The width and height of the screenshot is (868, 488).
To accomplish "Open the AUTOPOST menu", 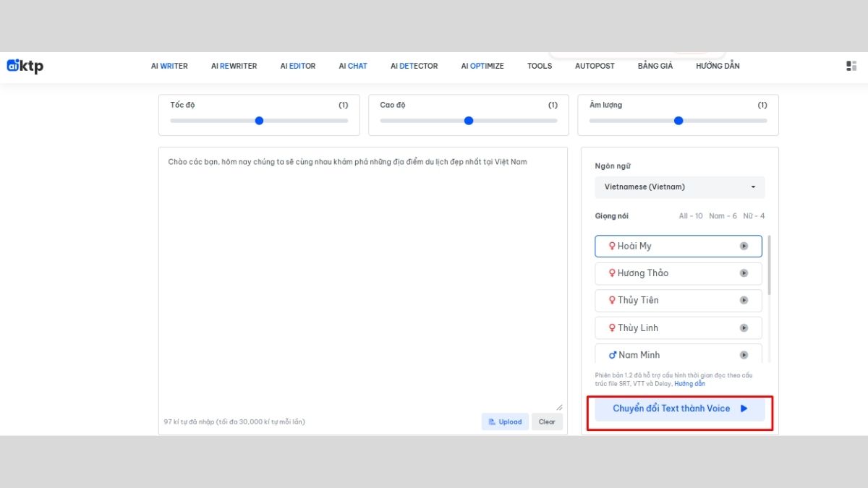I will click(x=595, y=66).
